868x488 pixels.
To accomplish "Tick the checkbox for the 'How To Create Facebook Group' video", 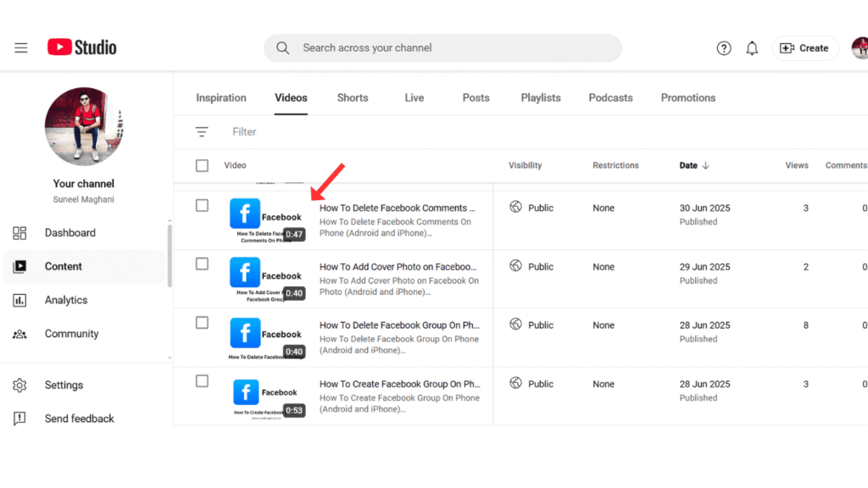I will click(x=202, y=383).
